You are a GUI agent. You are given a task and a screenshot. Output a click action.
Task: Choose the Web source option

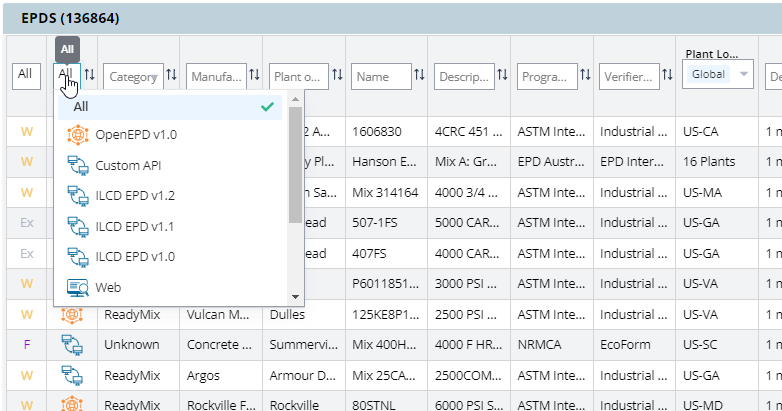tap(108, 287)
